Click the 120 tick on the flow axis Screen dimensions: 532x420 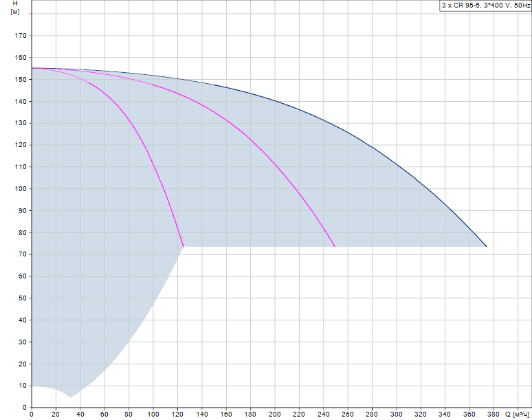pos(177,415)
